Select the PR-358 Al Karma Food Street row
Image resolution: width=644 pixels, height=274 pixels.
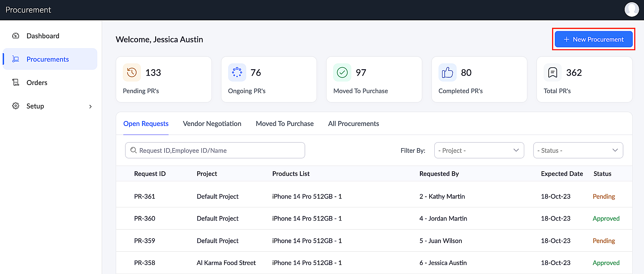pyautogui.click(x=226, y=263)
